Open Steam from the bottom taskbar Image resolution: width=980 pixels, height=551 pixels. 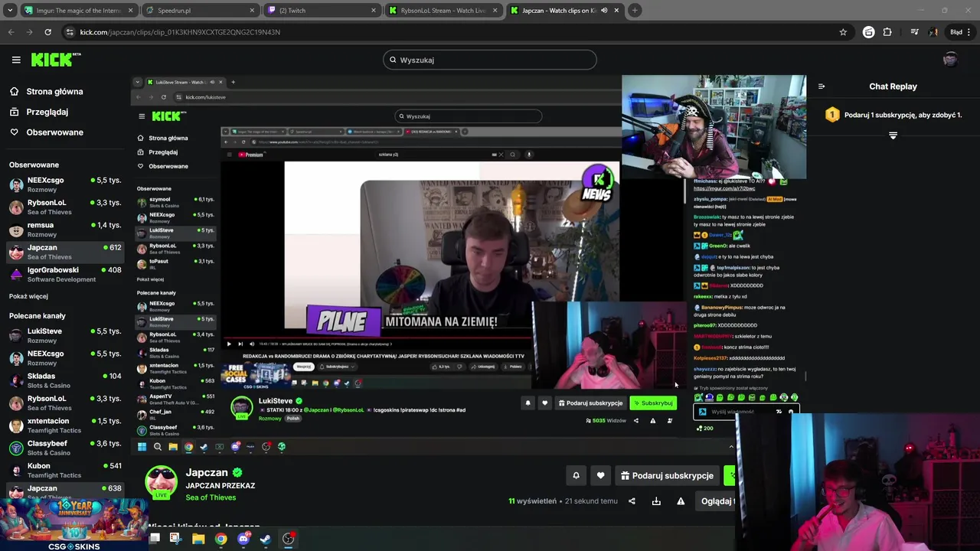click(266, 539)
